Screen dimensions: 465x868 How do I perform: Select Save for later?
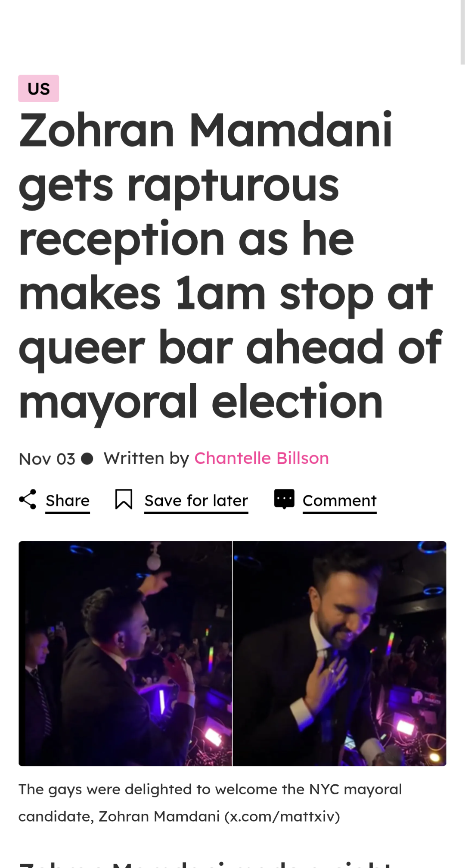(196, 501)
